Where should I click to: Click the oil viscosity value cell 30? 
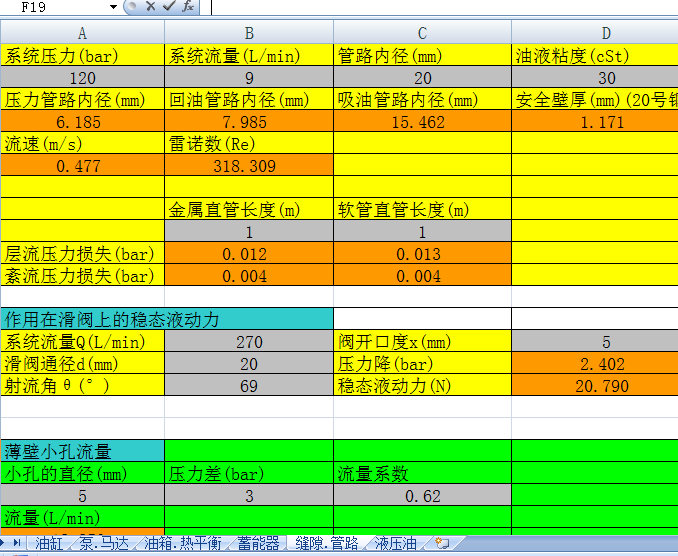(x=595, y=77)
